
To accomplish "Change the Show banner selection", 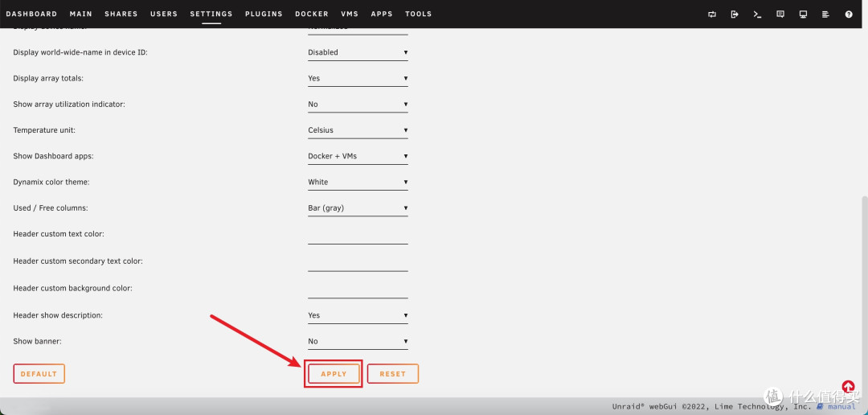I will (358, 341).
